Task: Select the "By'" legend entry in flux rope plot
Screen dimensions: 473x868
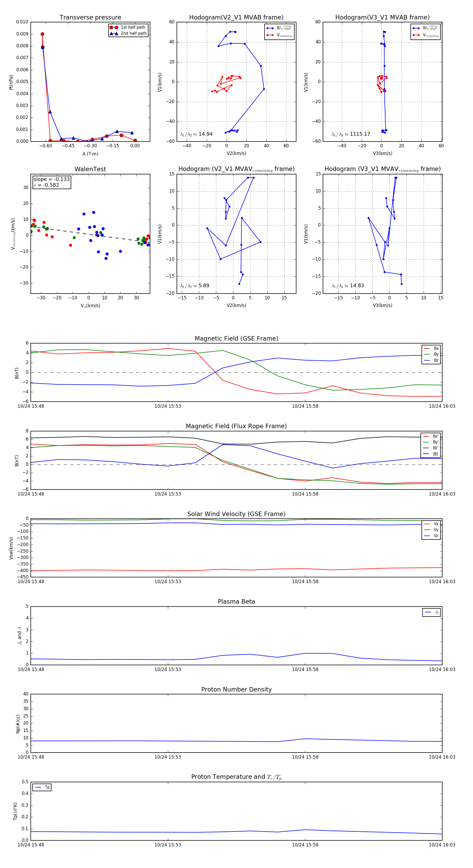Action: point(431,442)
